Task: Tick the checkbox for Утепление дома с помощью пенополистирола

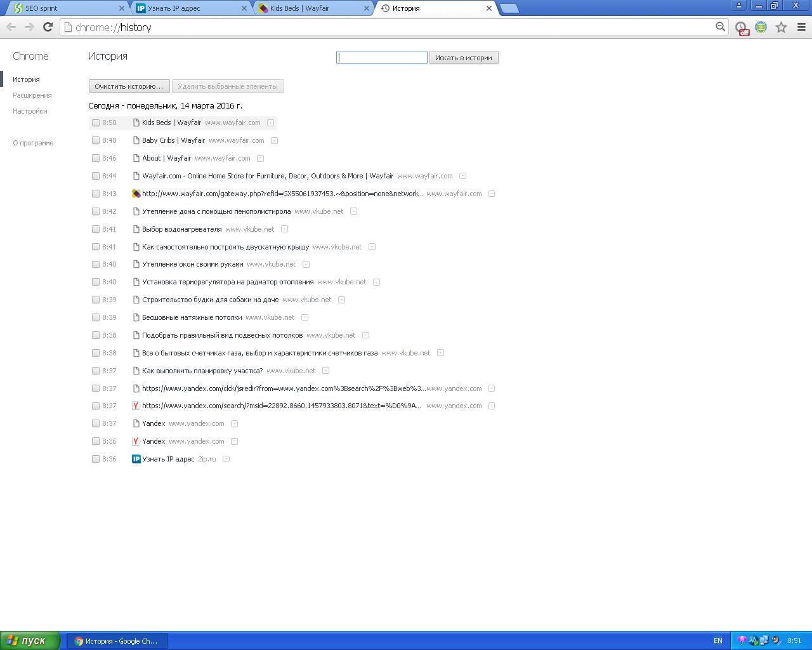Action: pyautogui.click(x=96, y=211)
